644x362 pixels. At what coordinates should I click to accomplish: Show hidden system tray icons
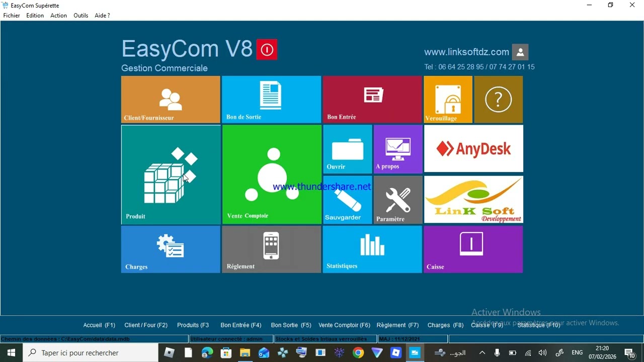[x=482, y=353]
